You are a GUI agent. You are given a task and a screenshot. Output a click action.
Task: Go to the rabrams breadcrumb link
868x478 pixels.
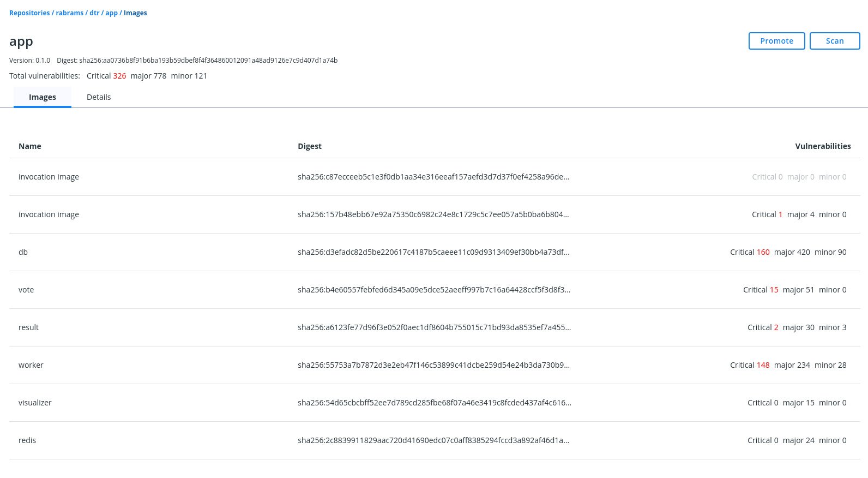click(69, 13)
